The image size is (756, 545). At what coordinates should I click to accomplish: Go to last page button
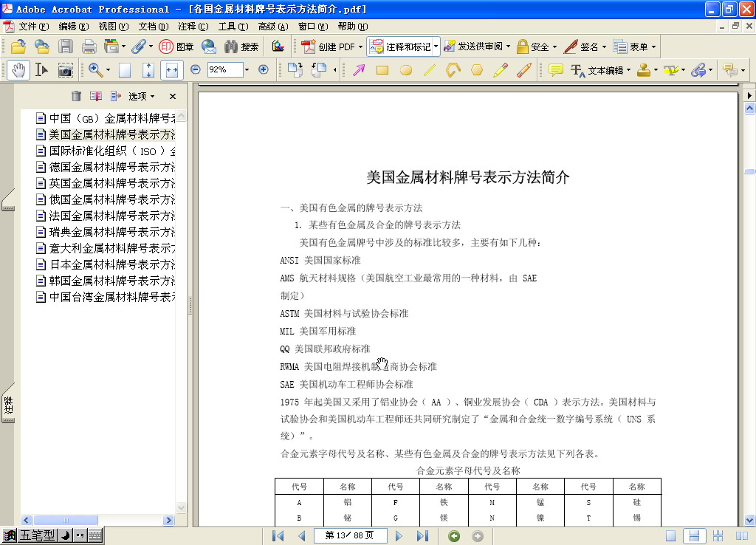423,536
